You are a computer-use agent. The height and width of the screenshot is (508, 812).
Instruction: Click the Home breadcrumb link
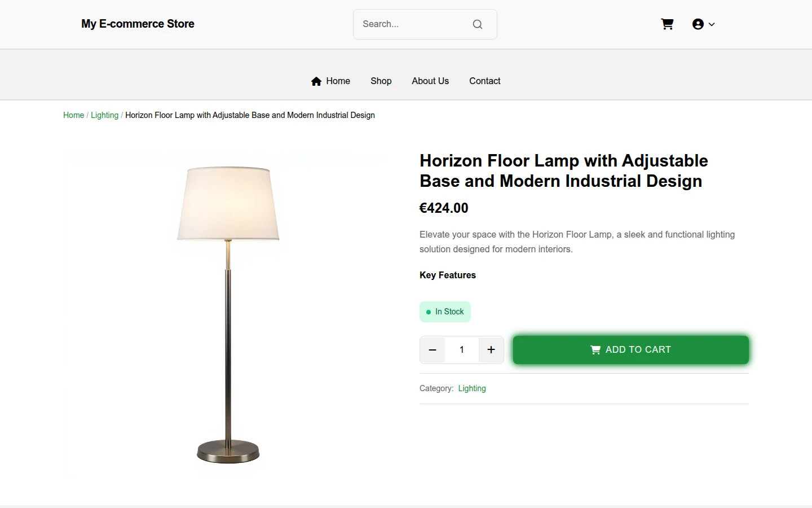[73, 115]
